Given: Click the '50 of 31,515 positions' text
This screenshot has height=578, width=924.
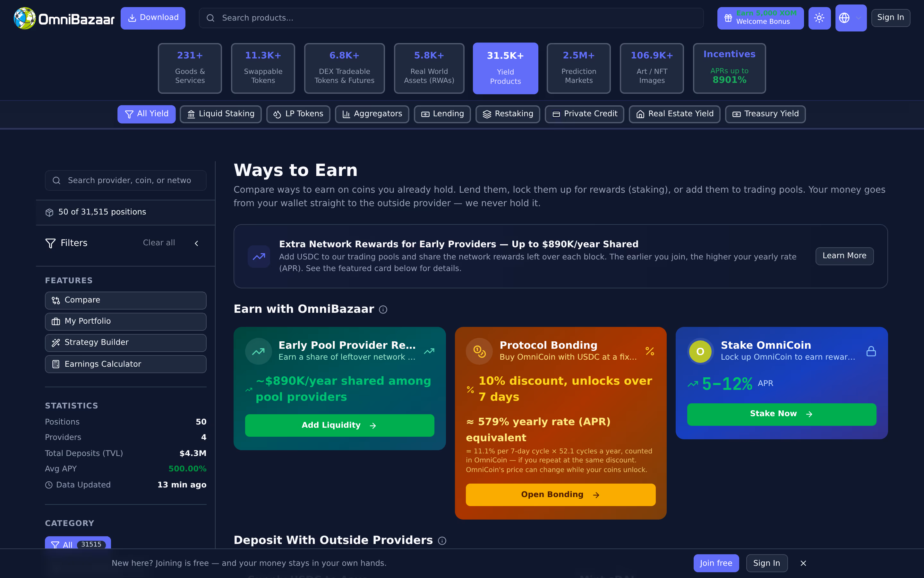Looking at the screenshot, I should [102, 212].
